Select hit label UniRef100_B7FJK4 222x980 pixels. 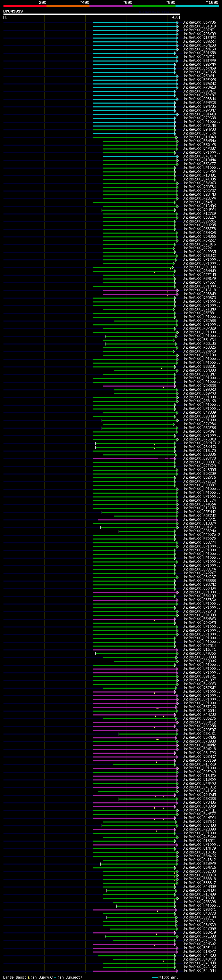click(199, 133)
